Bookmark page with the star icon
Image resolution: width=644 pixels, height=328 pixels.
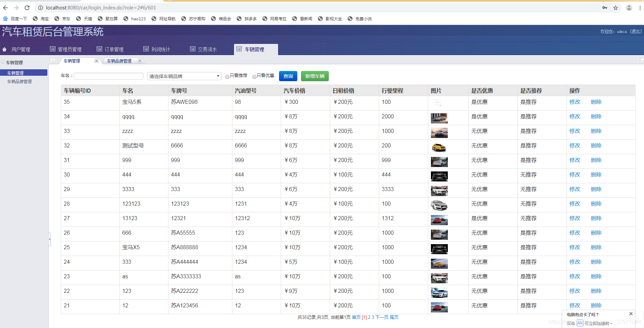[x=616, y=8]
